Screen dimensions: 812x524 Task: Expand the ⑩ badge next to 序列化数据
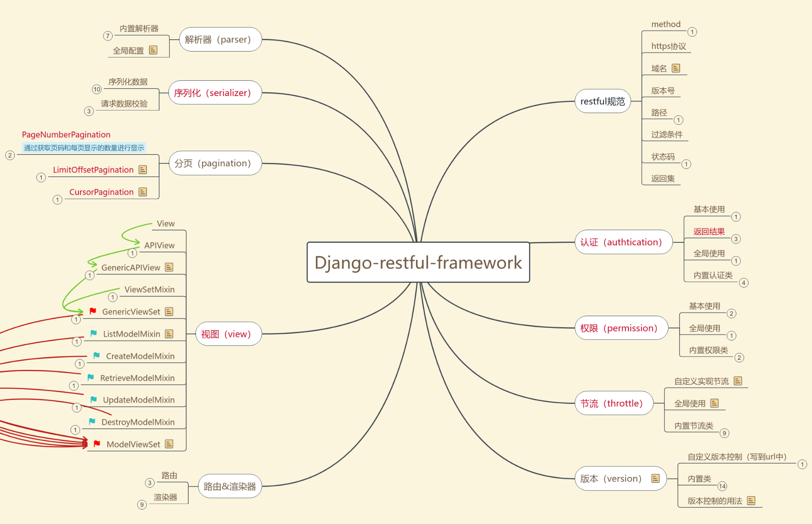tap(97, 89)
